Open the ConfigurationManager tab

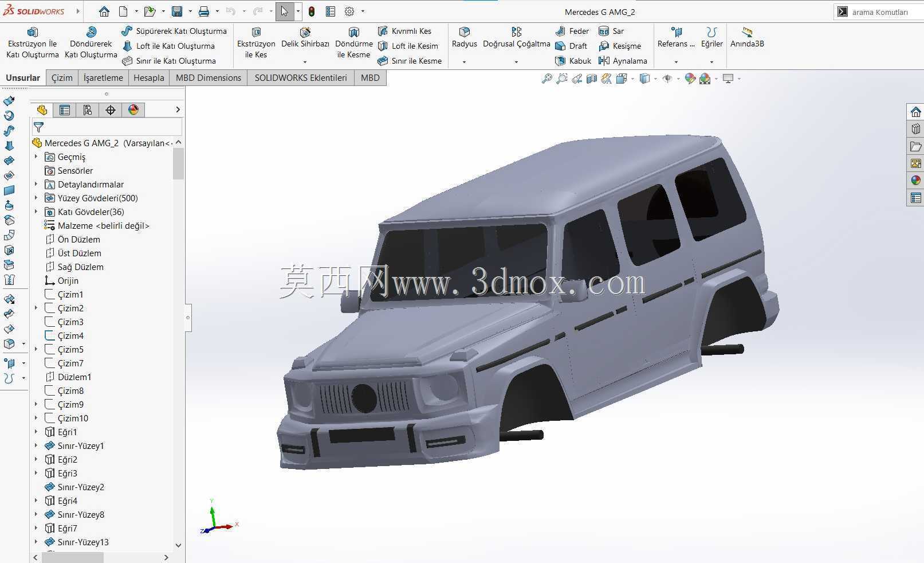(88, 110)
